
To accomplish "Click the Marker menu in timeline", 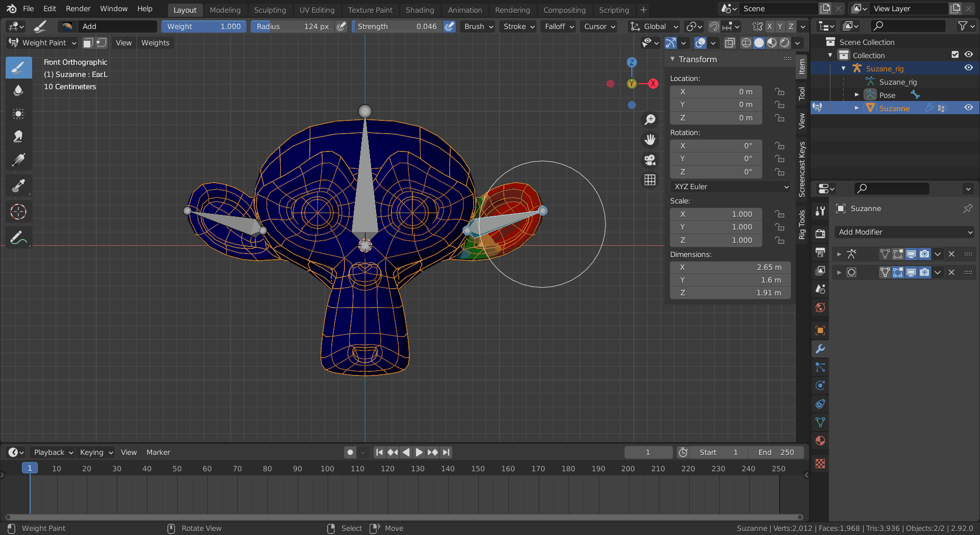I will tap(158, 452).
